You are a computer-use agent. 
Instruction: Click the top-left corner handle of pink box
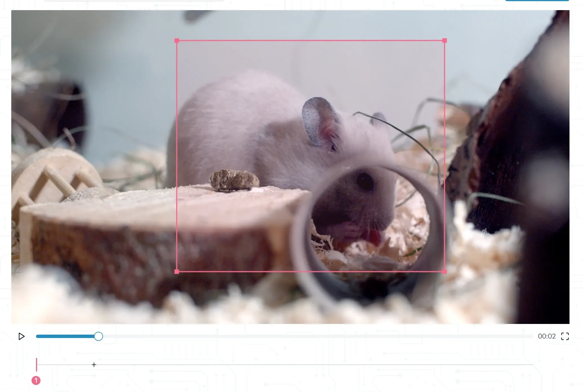[x=177, y=41]
